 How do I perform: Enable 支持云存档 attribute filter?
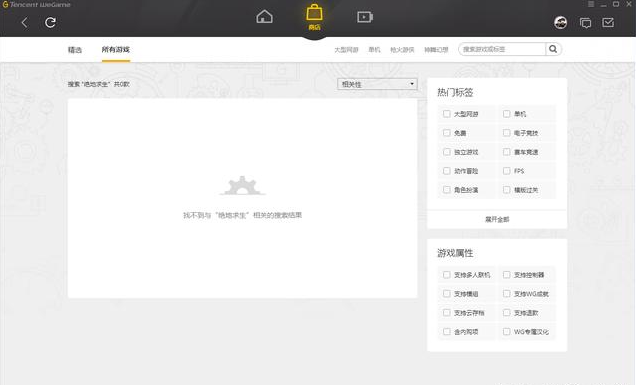click(447, 312)
